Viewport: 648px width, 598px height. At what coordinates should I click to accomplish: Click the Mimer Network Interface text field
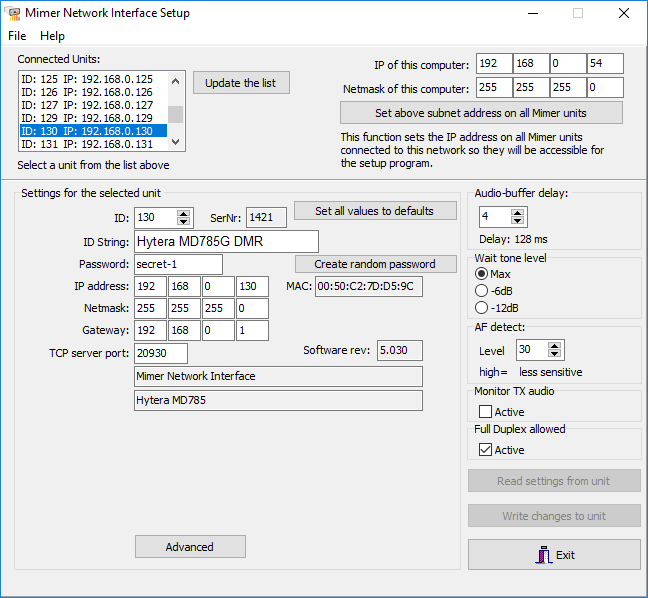pos(278,376)
